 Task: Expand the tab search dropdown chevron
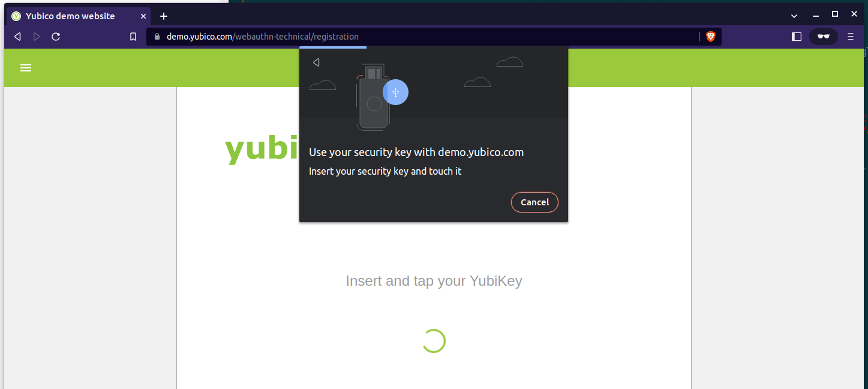pos(794,16)
